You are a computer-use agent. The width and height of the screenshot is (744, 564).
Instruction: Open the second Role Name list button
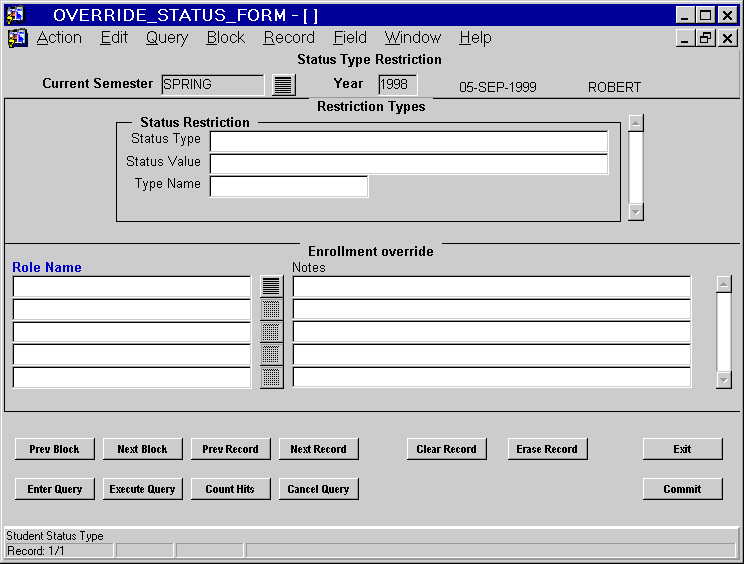coord(271,309)
